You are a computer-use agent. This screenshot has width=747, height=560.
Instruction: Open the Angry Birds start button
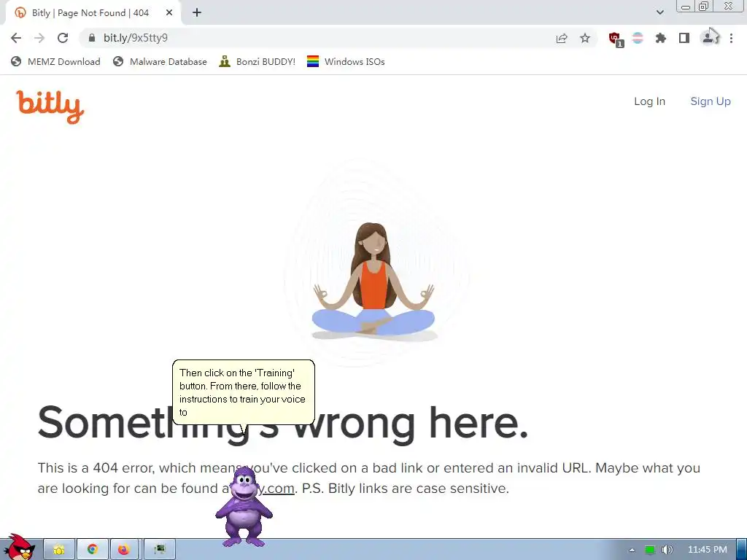pyautogui.click(x=19, y=548)
